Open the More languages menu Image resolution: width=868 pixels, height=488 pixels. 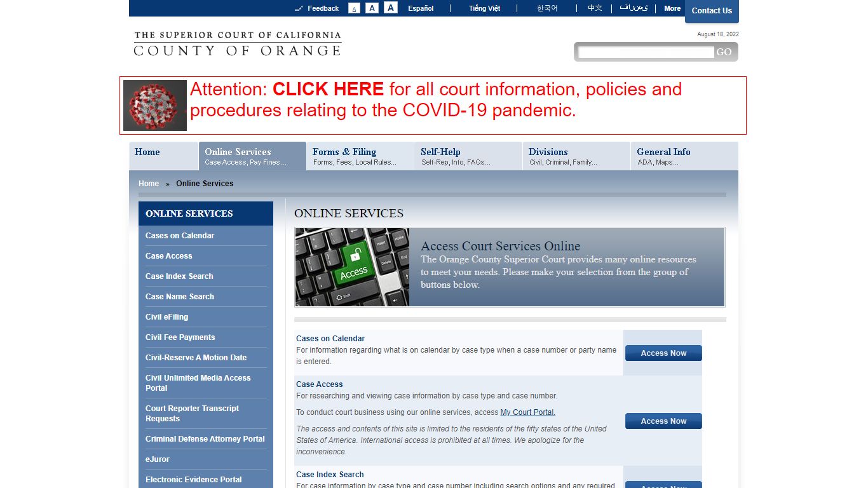coord(672,8)
